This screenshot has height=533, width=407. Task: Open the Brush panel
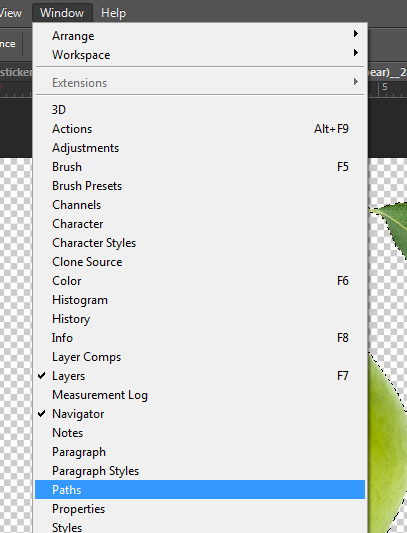200,167
